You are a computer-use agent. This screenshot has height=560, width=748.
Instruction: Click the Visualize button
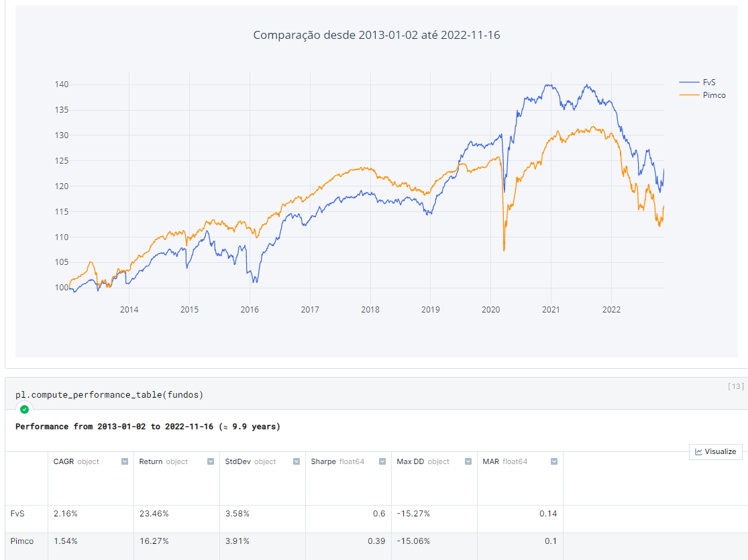716,451
